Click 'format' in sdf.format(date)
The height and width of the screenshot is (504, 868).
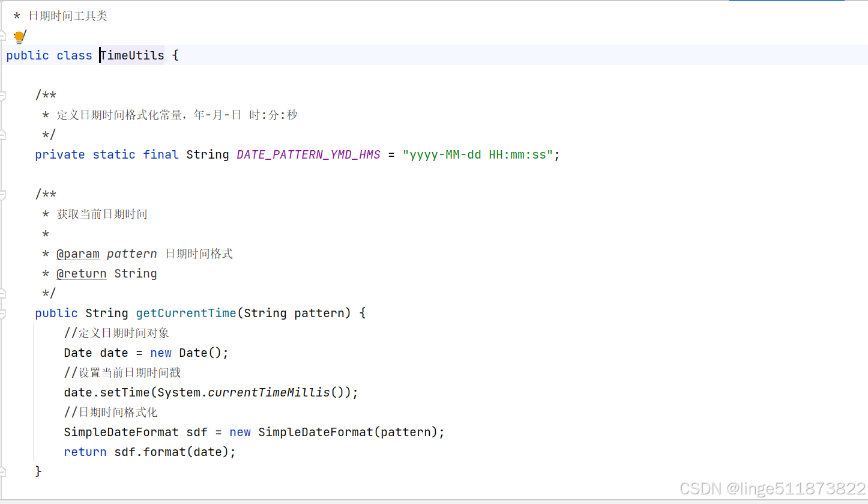164,452
